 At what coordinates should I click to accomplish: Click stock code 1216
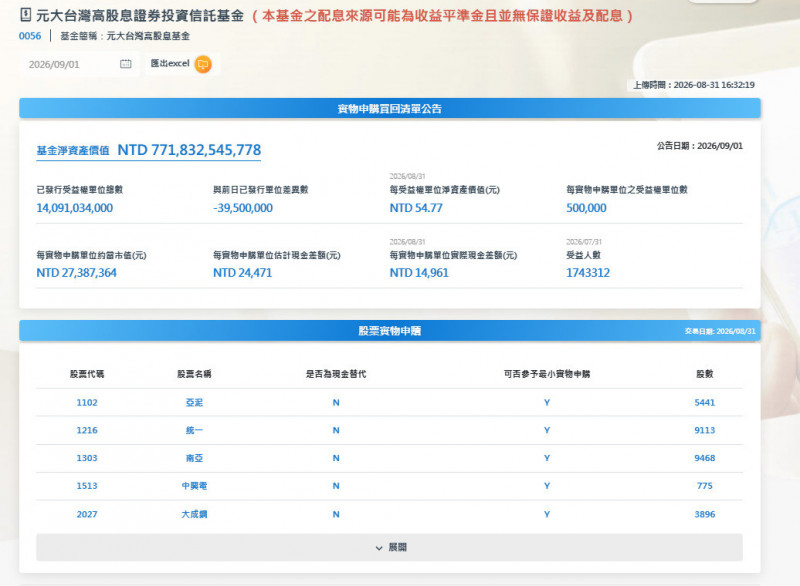click(x=87, y=430)
